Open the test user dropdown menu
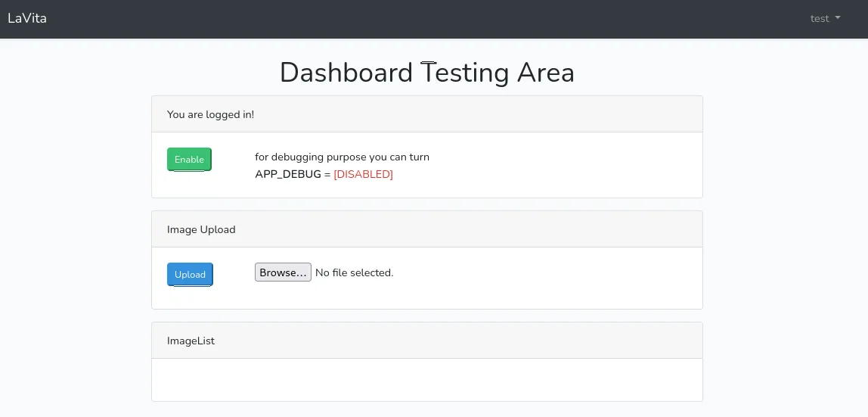 tap(825, 18)
